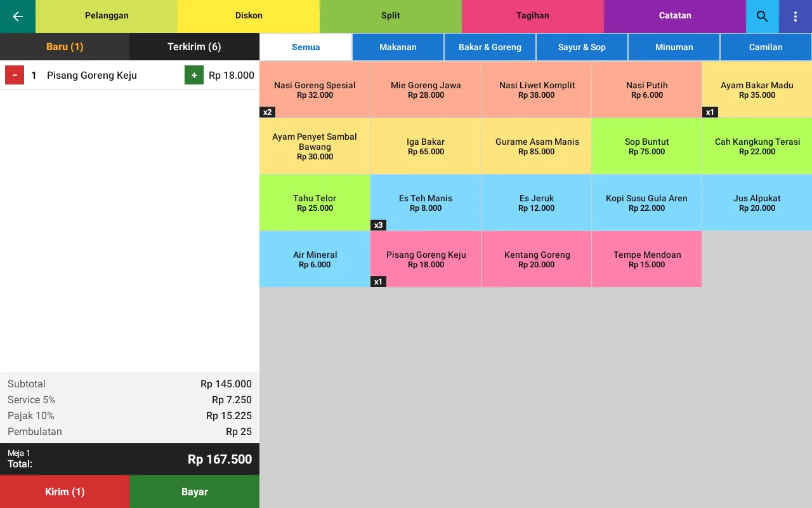Open the Pelanggan menu
The width and height of the screenshot is (812, 508).
pos(107,17)
